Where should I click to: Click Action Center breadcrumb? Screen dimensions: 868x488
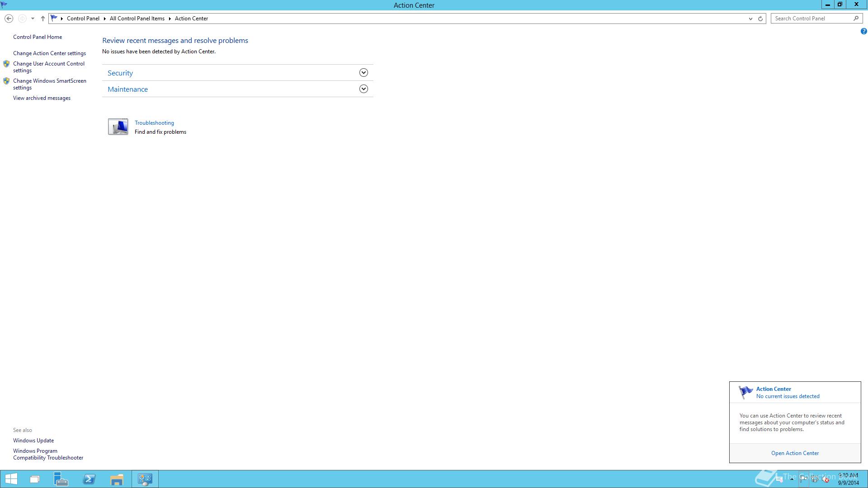tap(191, 19)
